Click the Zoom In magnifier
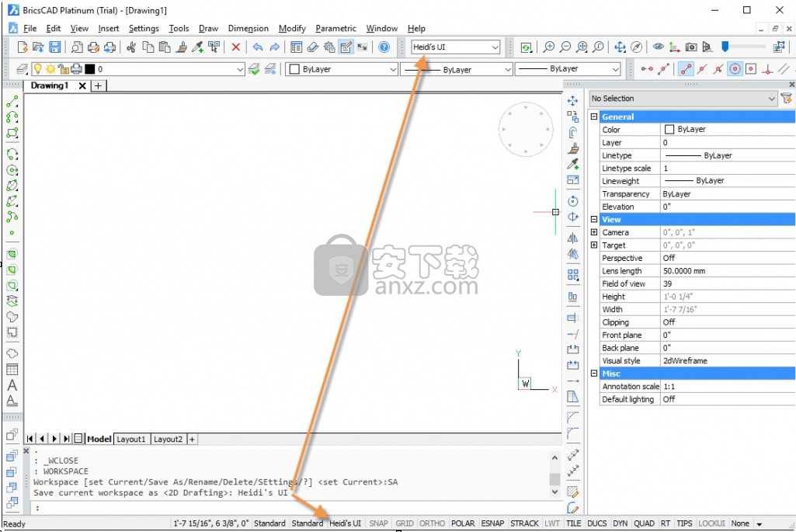This screenshot has height=532, width=796. tap(549, 47)
